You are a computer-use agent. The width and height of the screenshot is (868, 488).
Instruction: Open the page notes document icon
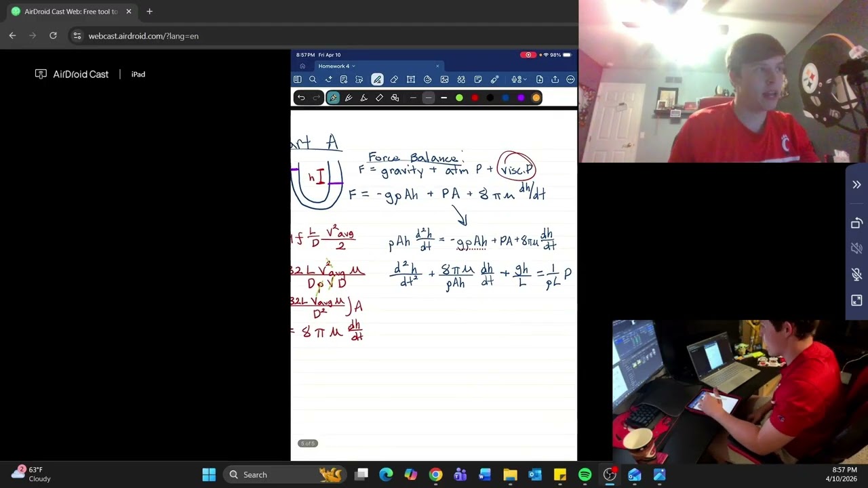point(344,79)
